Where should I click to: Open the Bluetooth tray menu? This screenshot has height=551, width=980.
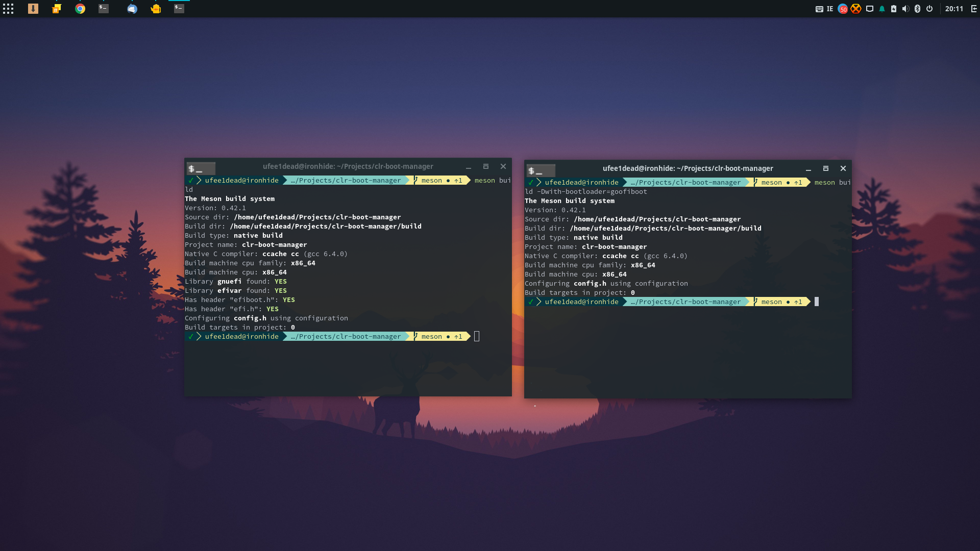point(917,9)
